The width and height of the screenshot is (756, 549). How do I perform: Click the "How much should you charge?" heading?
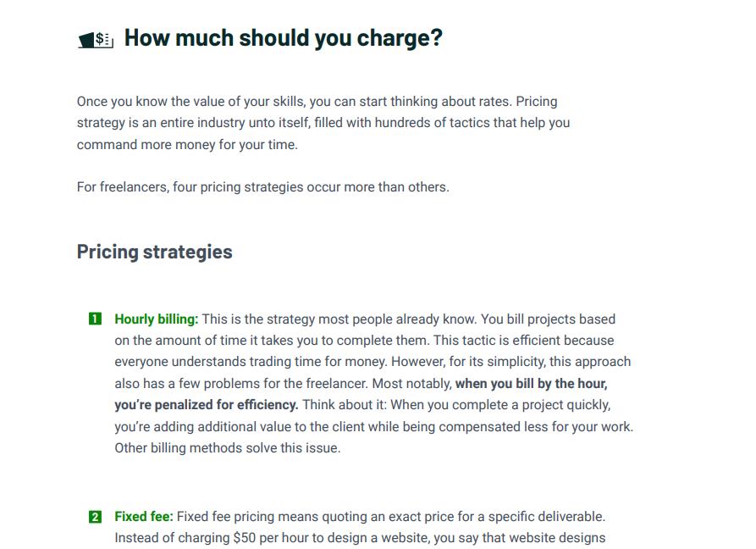283,38
